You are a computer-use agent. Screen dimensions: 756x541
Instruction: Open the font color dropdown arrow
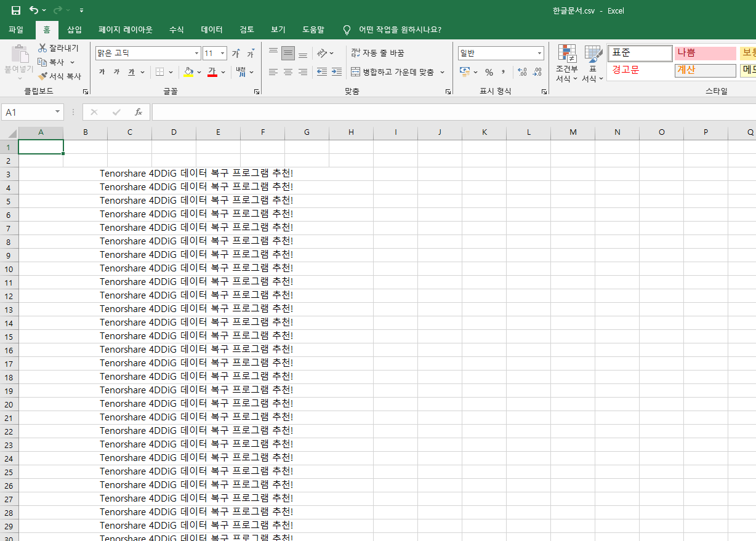point(223,72)
